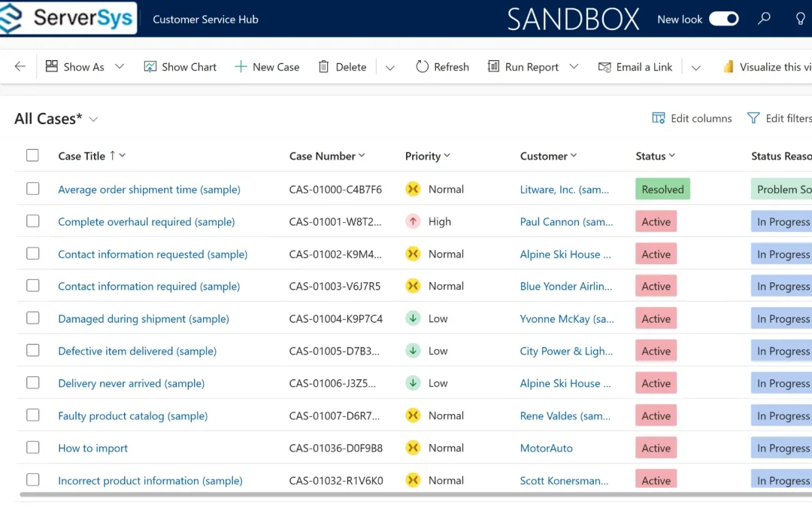The height and width of the screenshot is (508, 812).
Task: Open the How to import case
Action: [x=92, y=449]
